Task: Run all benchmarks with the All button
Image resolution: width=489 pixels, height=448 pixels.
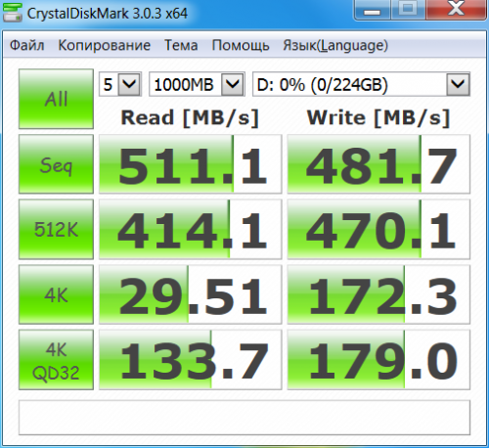Action: tap(56, 99)
